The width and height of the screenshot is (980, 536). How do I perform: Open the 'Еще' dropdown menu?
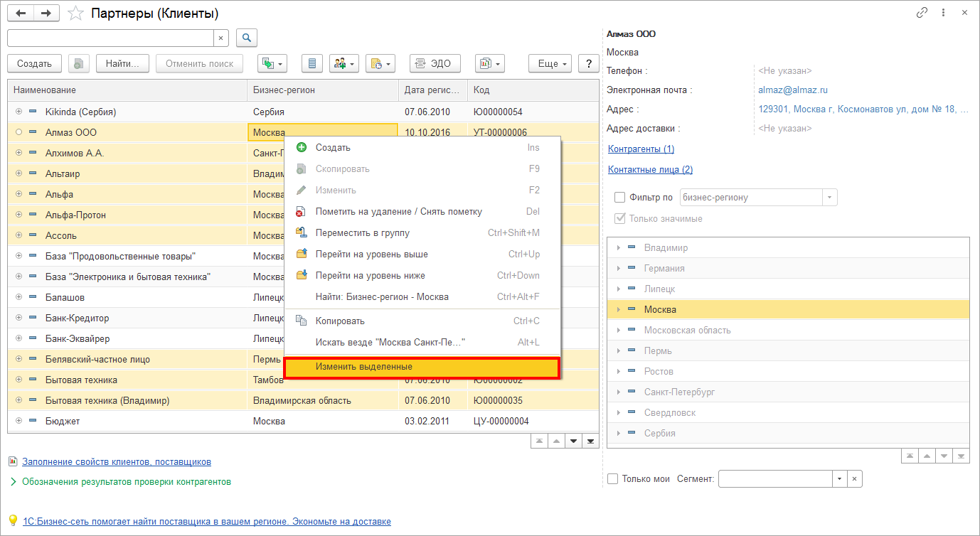[x=550, y=64]
